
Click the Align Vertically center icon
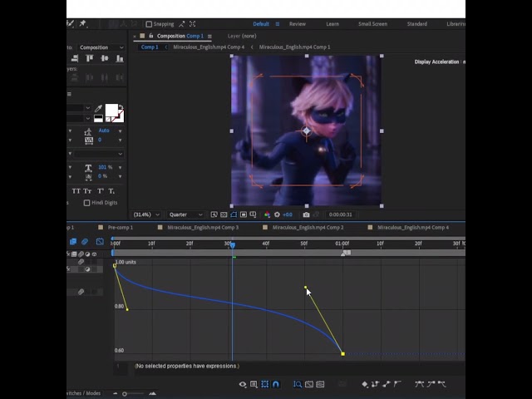pyautogui.click(x=105, y=58)
